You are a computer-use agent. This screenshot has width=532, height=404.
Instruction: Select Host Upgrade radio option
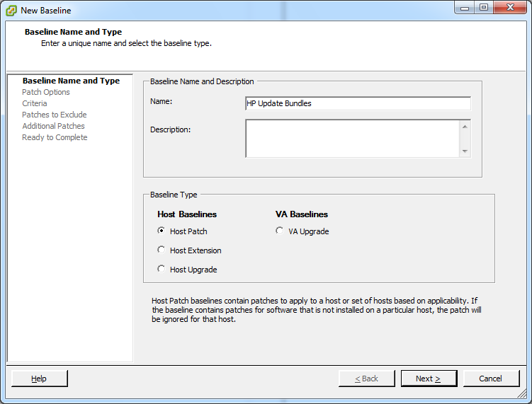point(162,269)
